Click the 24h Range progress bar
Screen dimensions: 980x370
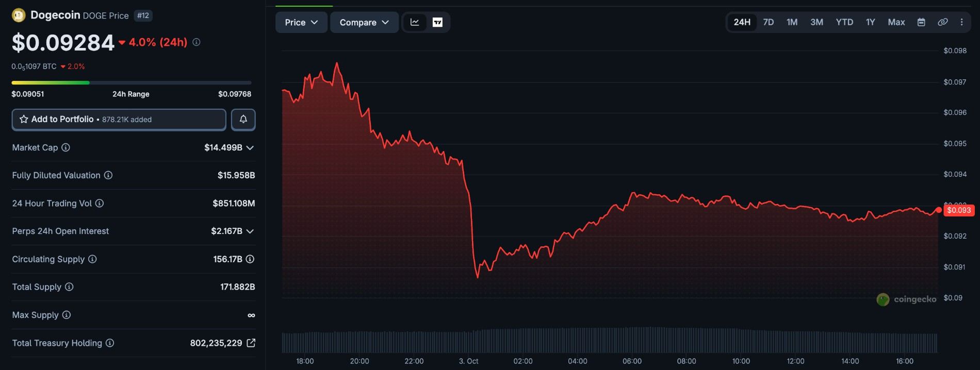[x=132, y=82]
